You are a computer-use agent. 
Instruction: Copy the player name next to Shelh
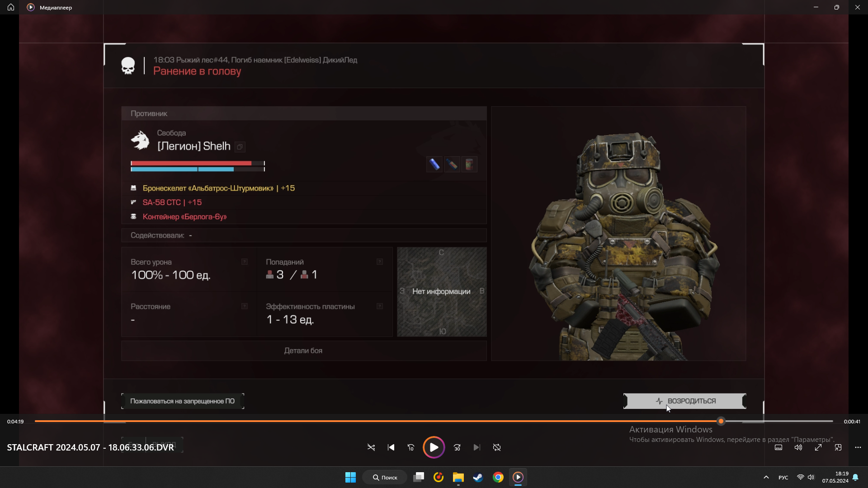click(240, 147)
